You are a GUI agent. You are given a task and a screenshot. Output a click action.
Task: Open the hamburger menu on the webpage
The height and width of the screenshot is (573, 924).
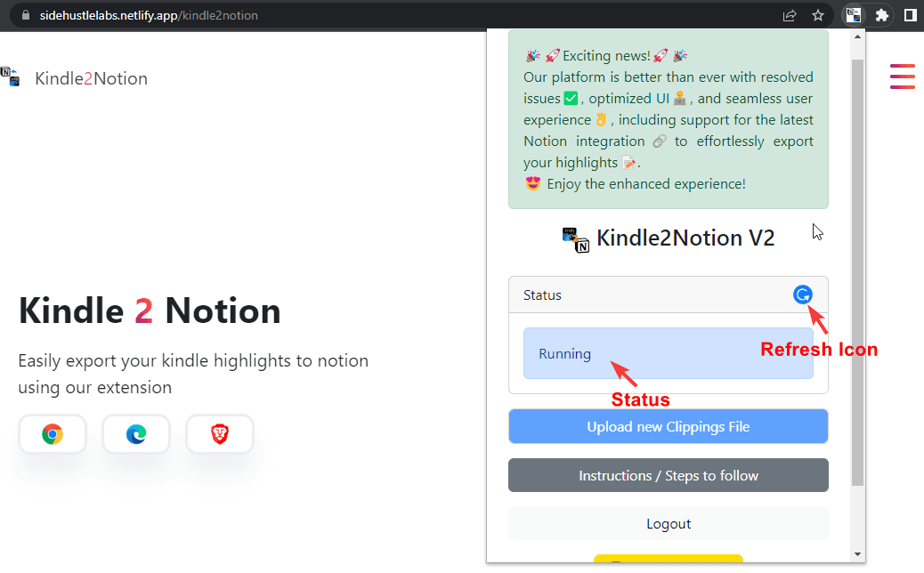903,77
